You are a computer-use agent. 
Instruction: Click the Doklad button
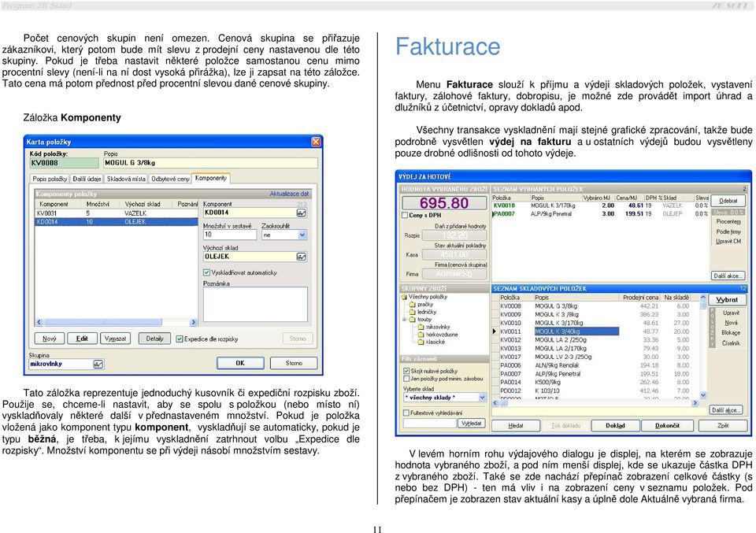(x=615, y=425)
